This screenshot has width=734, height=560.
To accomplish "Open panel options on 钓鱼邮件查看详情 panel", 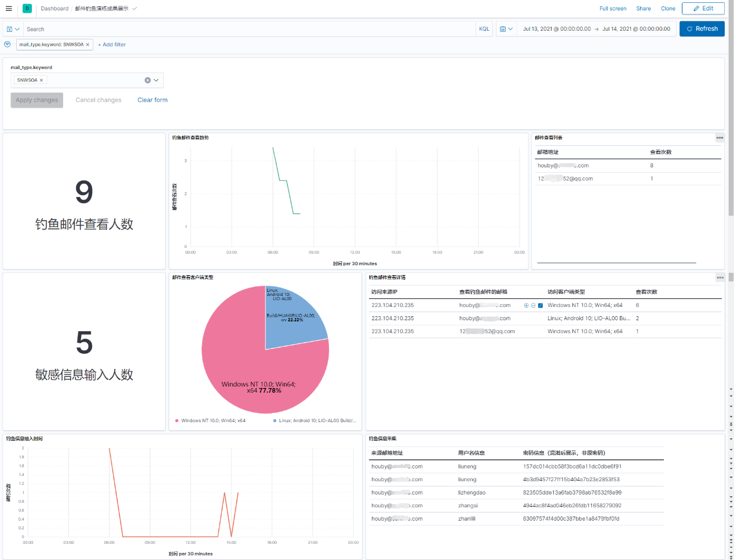I will coord(720,277).
